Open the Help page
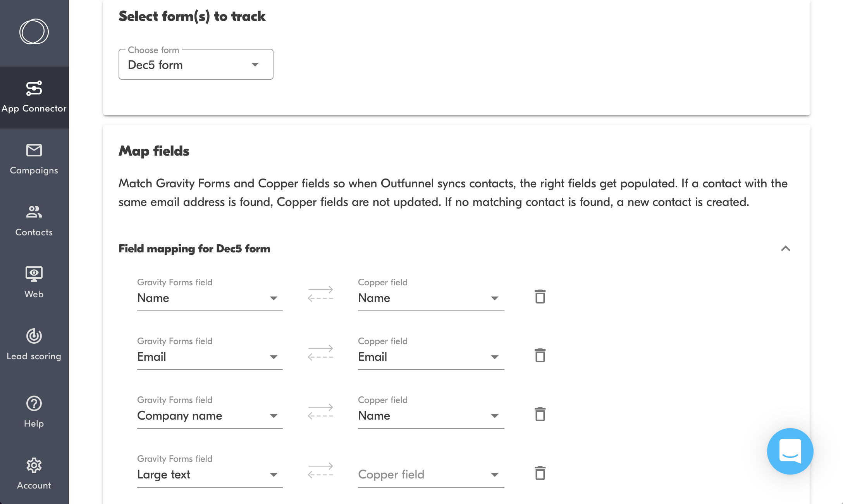This screenshot has height=504, width=843. point(34,411)
